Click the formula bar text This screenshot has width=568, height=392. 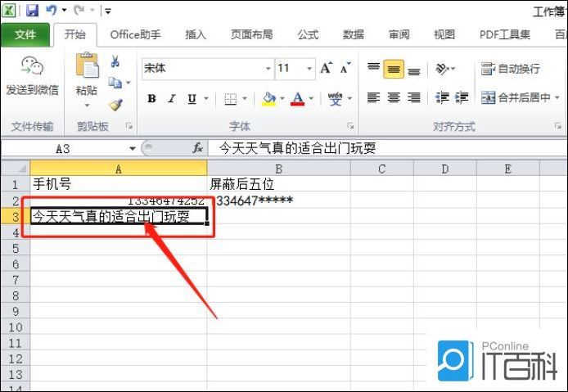(298, 148)
